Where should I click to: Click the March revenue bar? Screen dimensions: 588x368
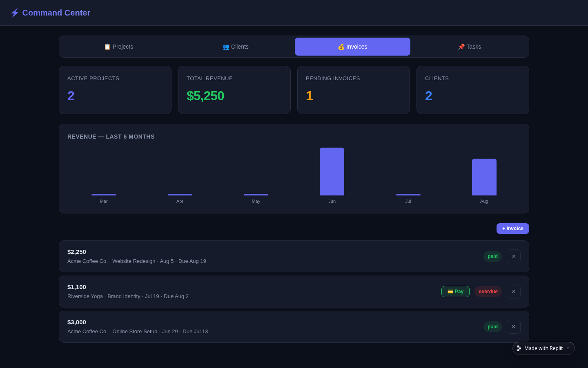coord(104,195)
